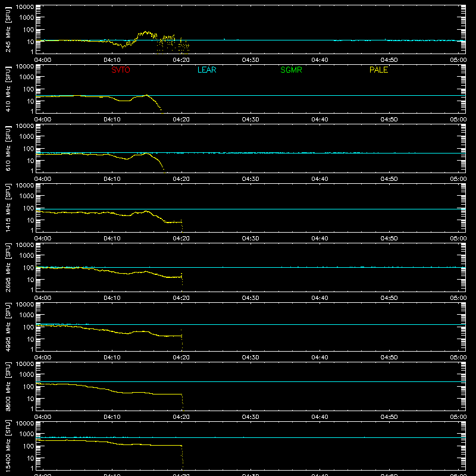Click the 10000 y-tick on 245 MHz plot
Screen dimensions: 476x476
[25, 7]
